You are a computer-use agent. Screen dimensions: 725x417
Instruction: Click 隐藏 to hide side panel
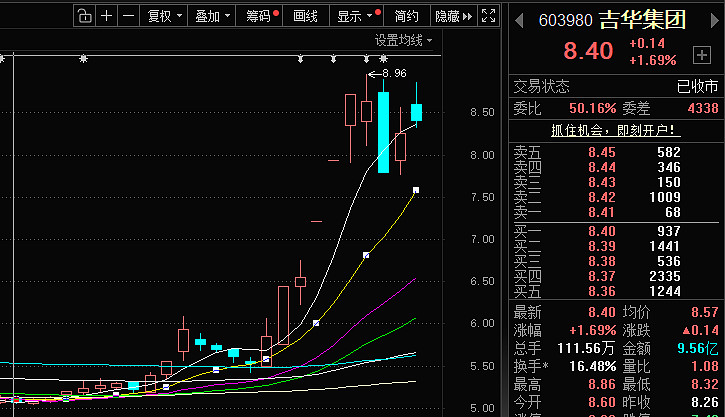[454, 16]
